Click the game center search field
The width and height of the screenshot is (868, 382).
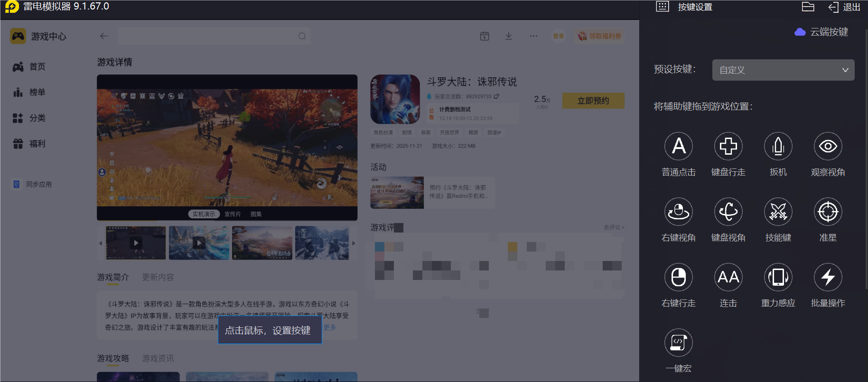[x=208, y=36]
